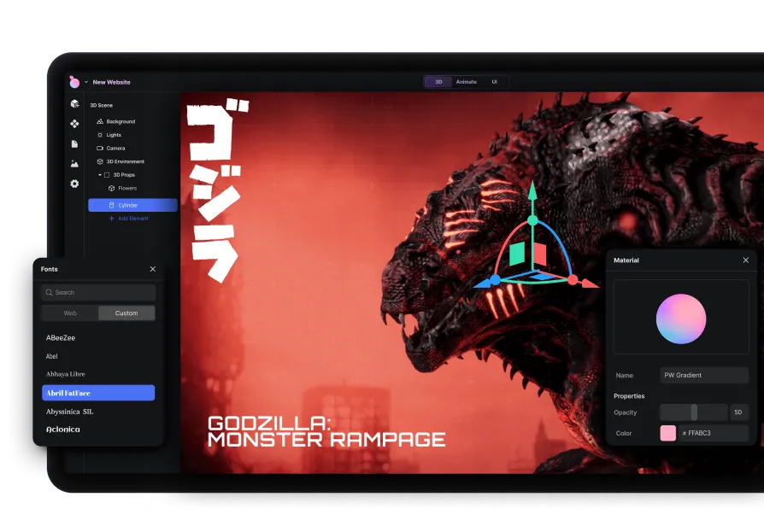Switch to the Animate tab
The width and height of the screenshot is (764, 532).
click(466, 82)
